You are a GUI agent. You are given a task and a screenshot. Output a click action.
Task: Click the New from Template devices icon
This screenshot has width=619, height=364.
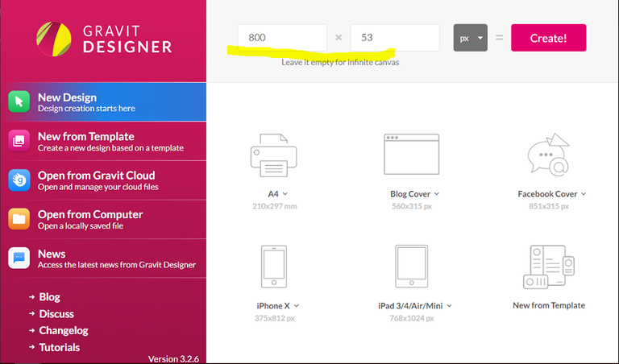click(x=549, y=267)
